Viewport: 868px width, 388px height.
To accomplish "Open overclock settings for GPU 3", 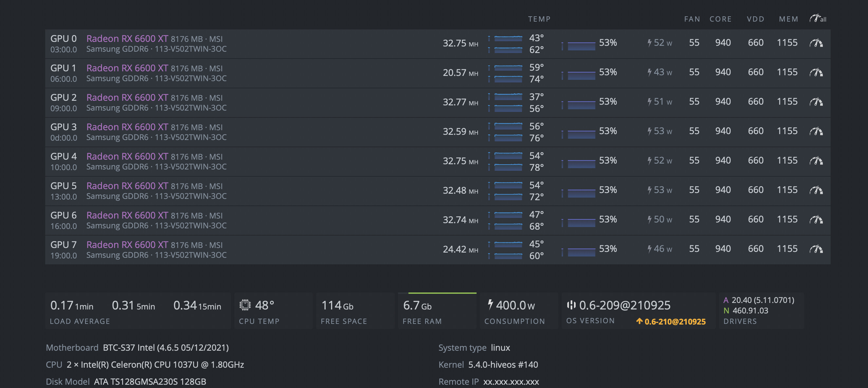I will click(x=816, y=132).
